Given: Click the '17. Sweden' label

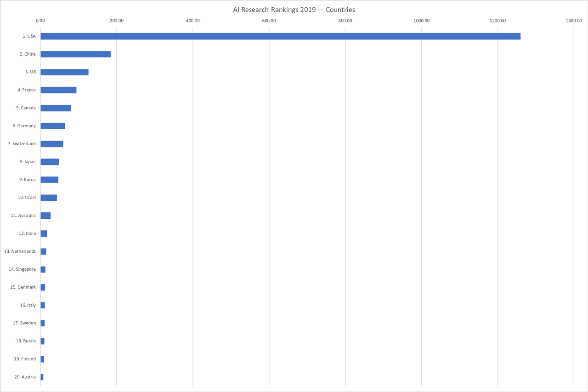Looking at the screenshot, I should click(x=24, y=323).
